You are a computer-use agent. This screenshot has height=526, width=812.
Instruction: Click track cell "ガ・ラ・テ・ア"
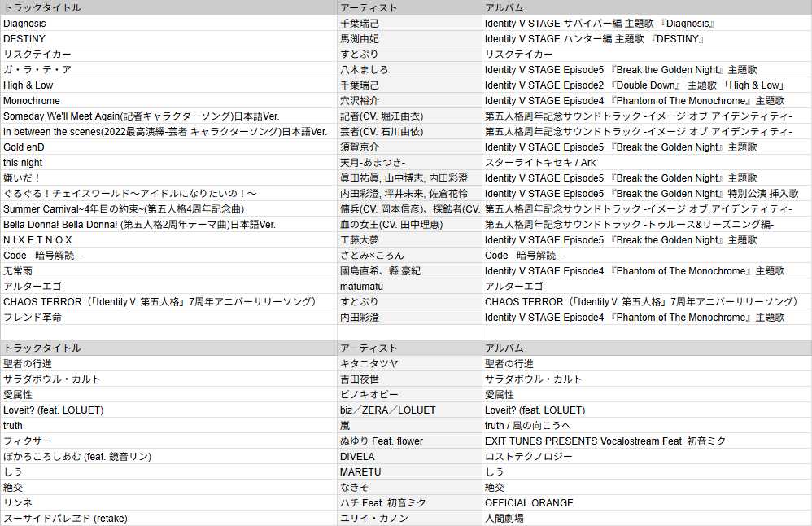click(x=168, y=70)
